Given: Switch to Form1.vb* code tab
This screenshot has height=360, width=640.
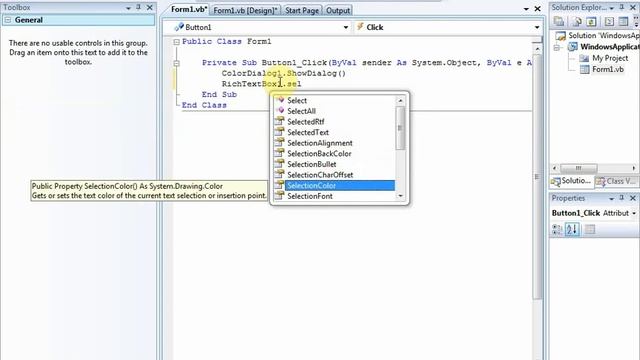Looking at the screenshot, I should click(x=189, y=9).
